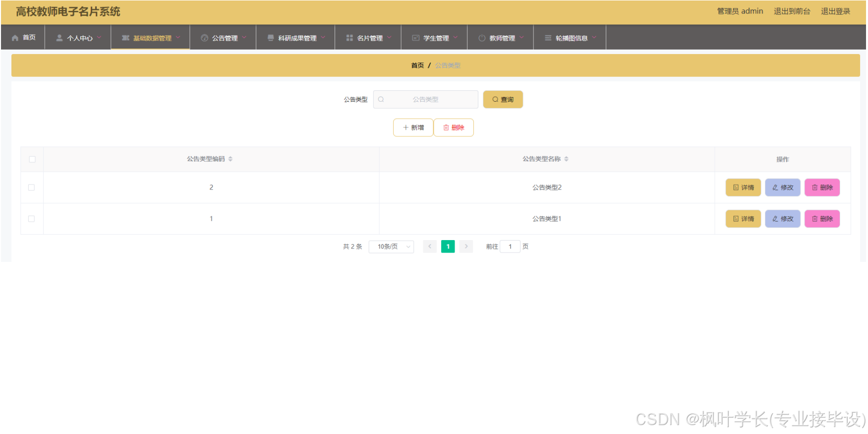
Task: Focus the 公告类型 search input
Action: click(x=426, y=99)
